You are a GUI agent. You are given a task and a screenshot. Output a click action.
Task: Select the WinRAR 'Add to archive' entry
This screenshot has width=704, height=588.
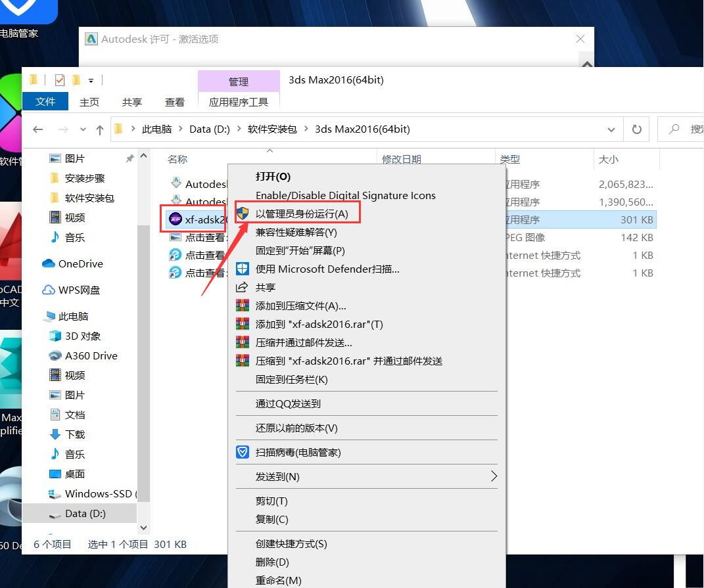pyautogui.click(x=300, y=305)
